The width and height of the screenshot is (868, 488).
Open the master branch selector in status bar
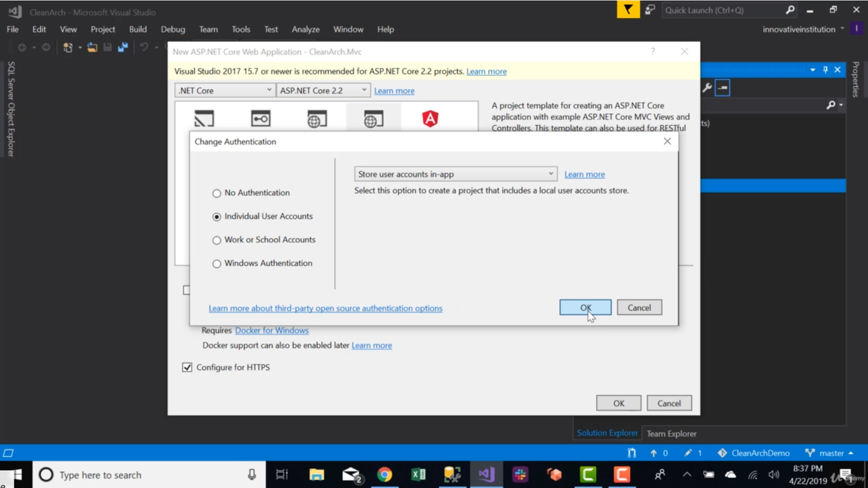pyautogui.click(x=830, y=453)
